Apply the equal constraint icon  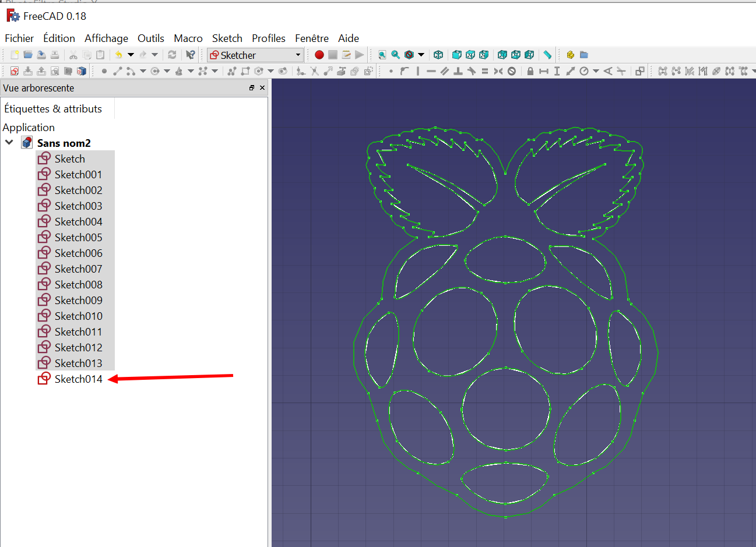tap(484, 71)
